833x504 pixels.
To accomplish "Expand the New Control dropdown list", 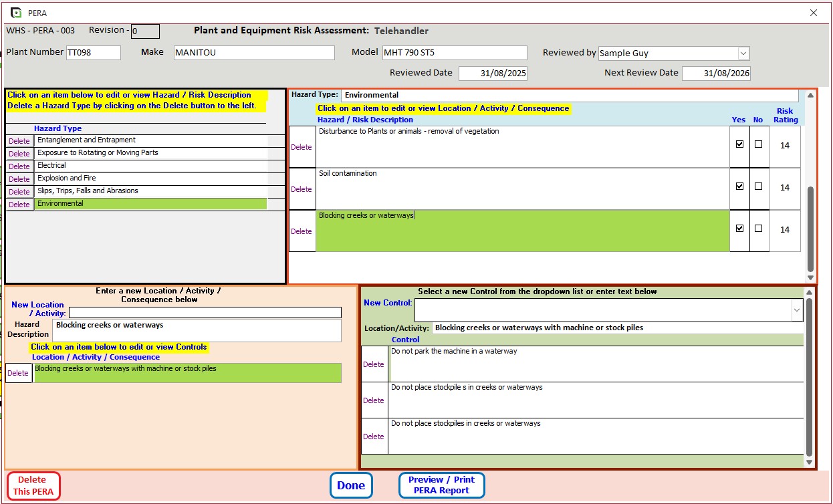I will 797,310.
